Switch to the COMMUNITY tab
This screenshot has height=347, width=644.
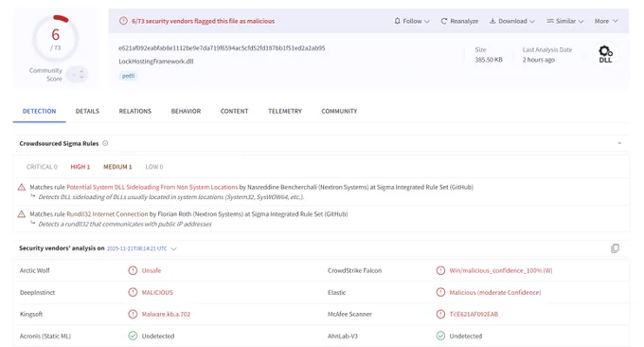pos(339,112)
